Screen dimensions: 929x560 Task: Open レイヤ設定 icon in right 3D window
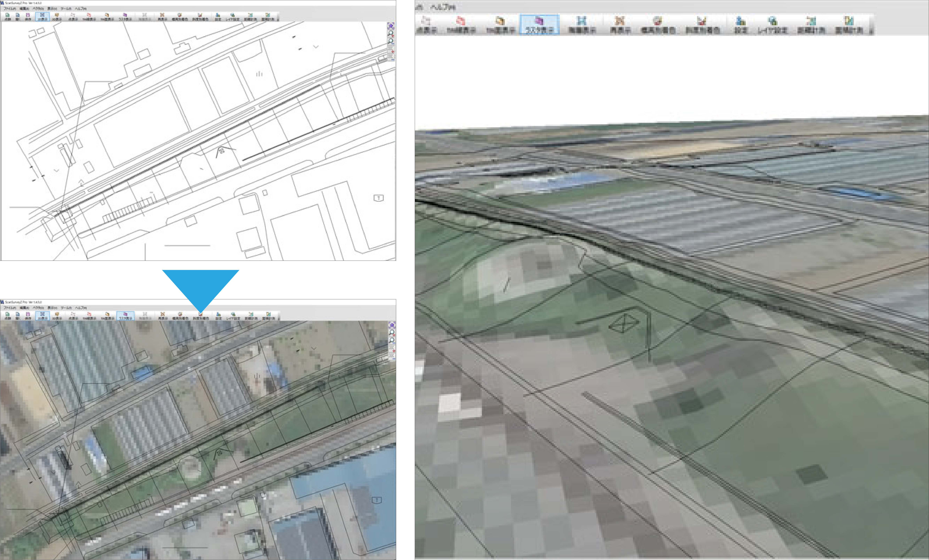[x=773, y=25]
